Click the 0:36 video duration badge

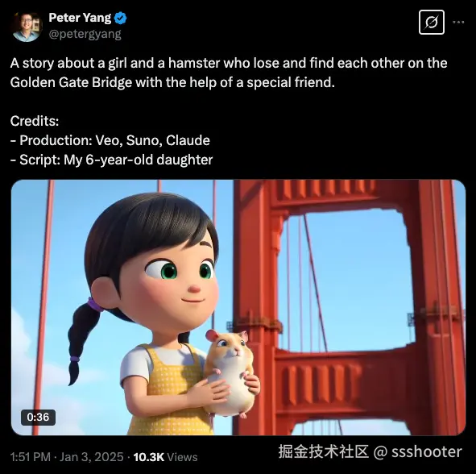point(38,418)
